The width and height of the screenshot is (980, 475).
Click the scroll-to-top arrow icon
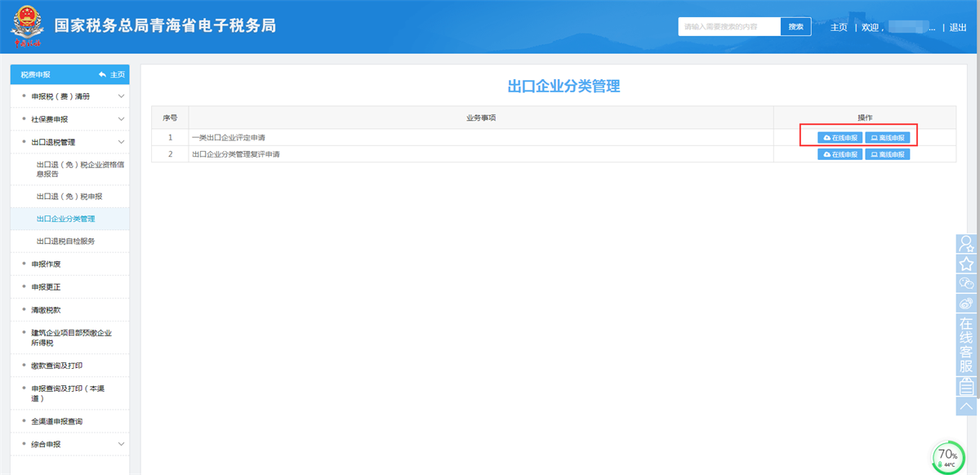coord(967,406)
